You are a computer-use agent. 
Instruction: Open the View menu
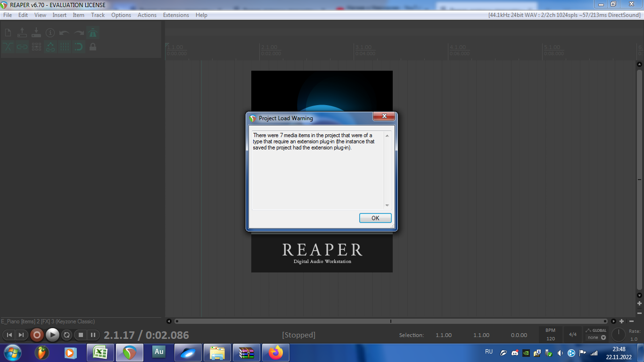(41, 15)
